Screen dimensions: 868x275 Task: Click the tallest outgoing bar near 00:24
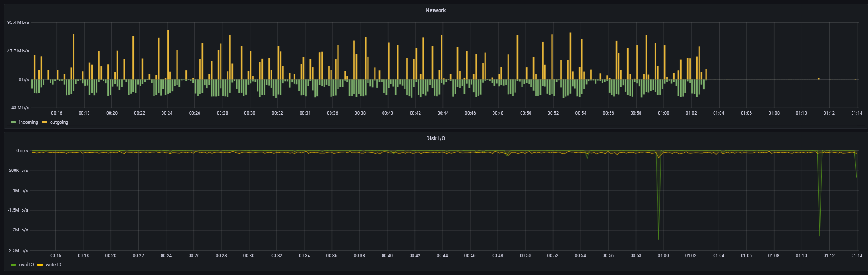coord(168,54)
